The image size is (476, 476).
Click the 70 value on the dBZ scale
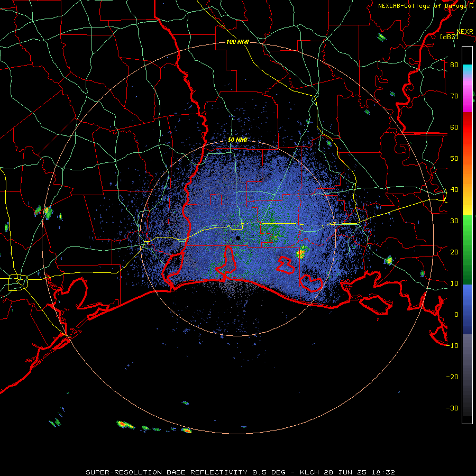(x=454, y=96)
